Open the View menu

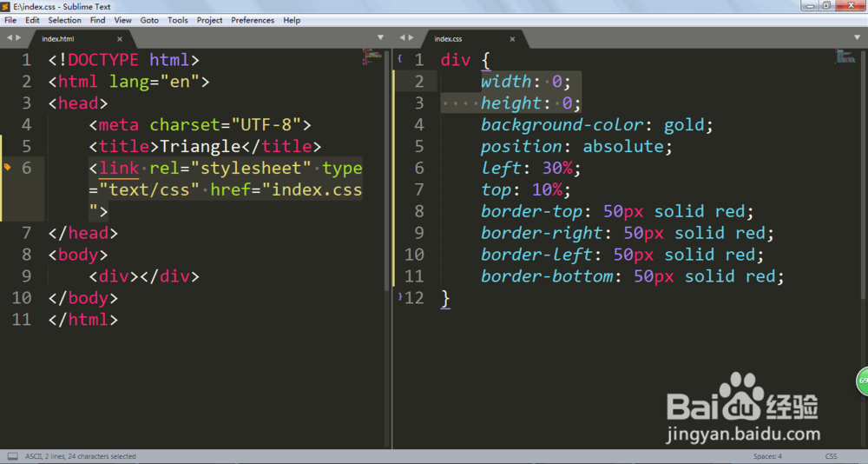coord(122,20)
